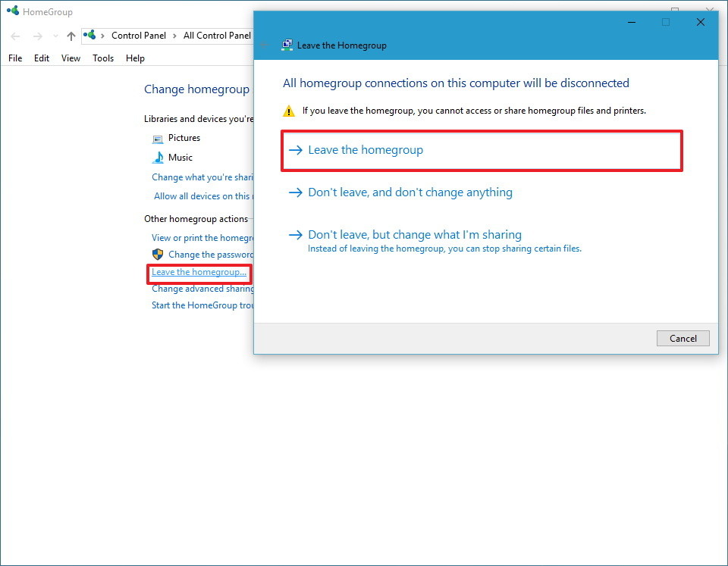Click the HomeGroup icon in the address bar
Image resolution: width=728 pixels, height=566 pixels.
tap(89, 35)
